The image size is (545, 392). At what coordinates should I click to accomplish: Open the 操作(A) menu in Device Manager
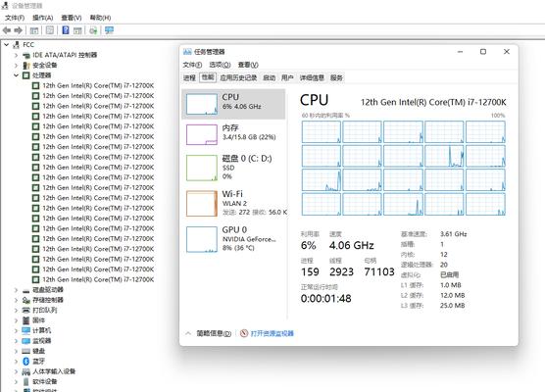(x=43, y=18)
